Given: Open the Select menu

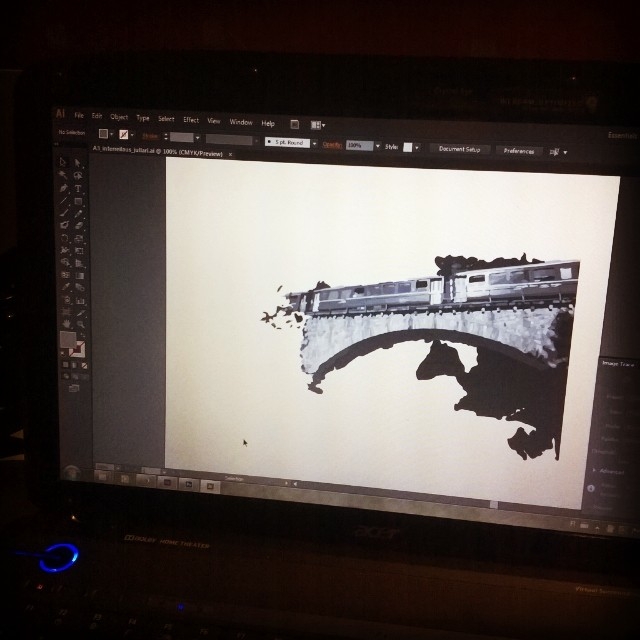Looking at the screenshot, I should click(x=166, y=119).
